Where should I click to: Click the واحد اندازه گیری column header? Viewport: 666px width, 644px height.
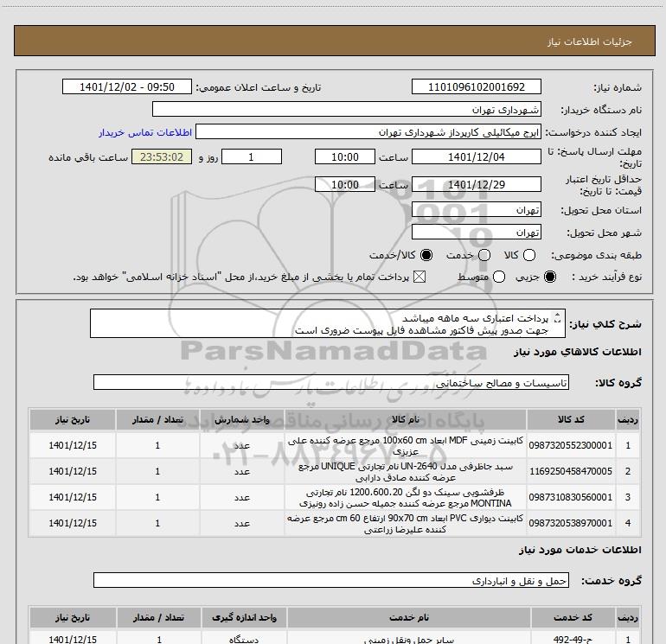[244, 618]
